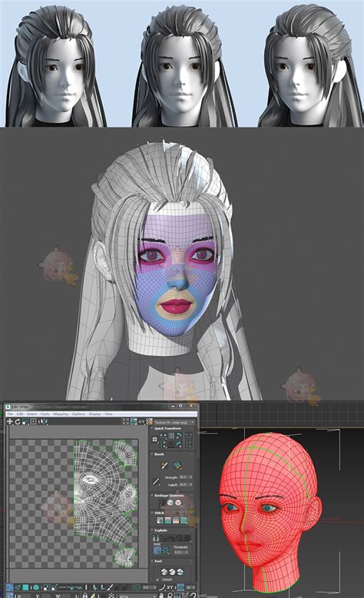Click the lower rotate 90 degrees arrow icon
364x598 pixels.
tap(179, 444)
